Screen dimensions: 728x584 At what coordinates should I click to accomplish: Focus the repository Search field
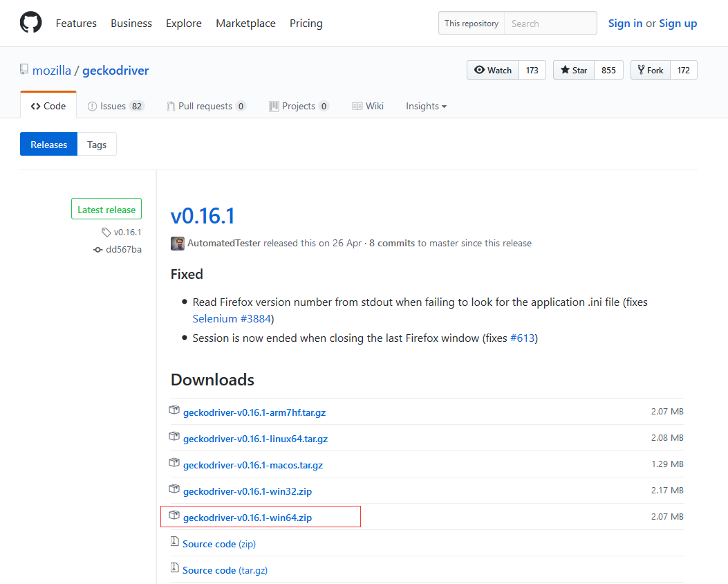pyautogui.click(x=550, y=24)
